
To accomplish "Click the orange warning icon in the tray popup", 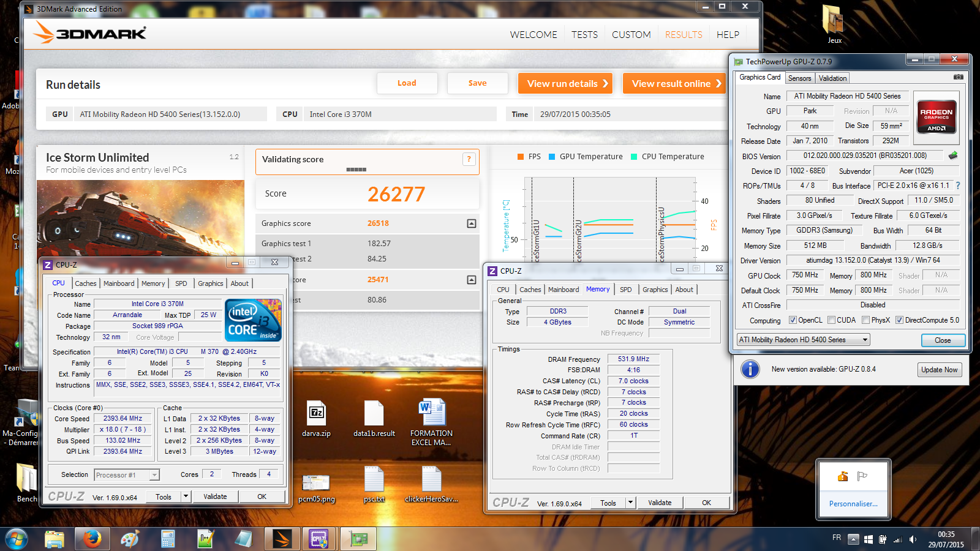I will pos(843,476).
